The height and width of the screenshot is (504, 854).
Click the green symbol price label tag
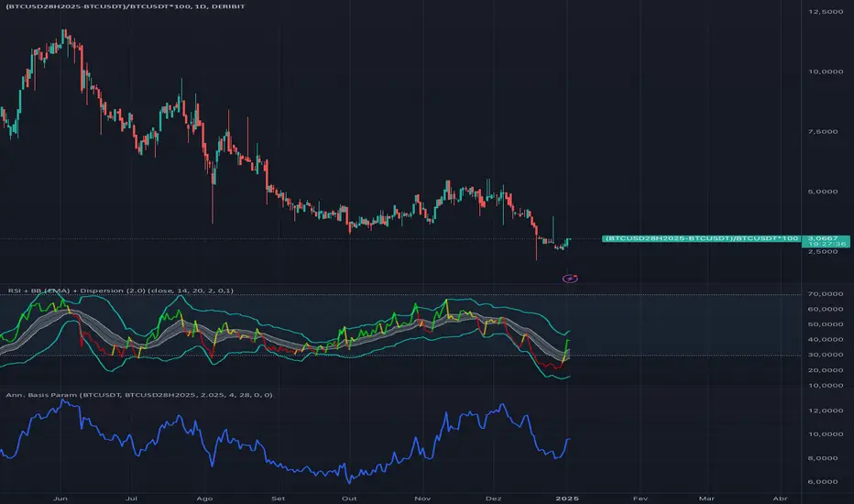tap(699, 239)
